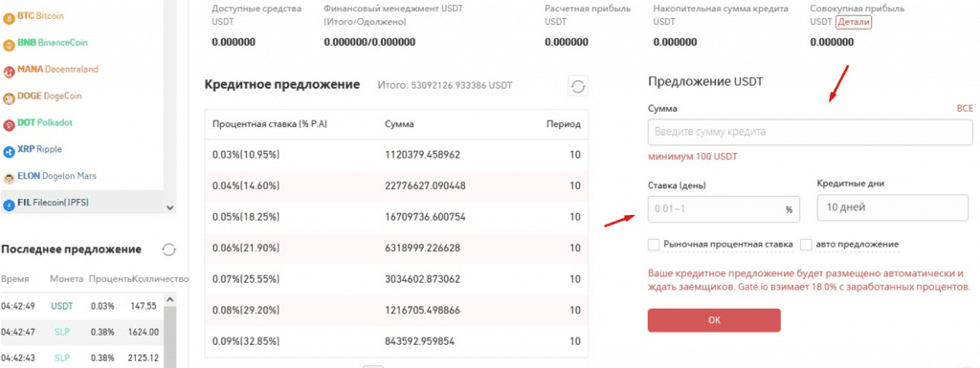Select the BNB BinanceCoin icon
The height and width of the screenshot is (368, 980).
click(9, 45)
